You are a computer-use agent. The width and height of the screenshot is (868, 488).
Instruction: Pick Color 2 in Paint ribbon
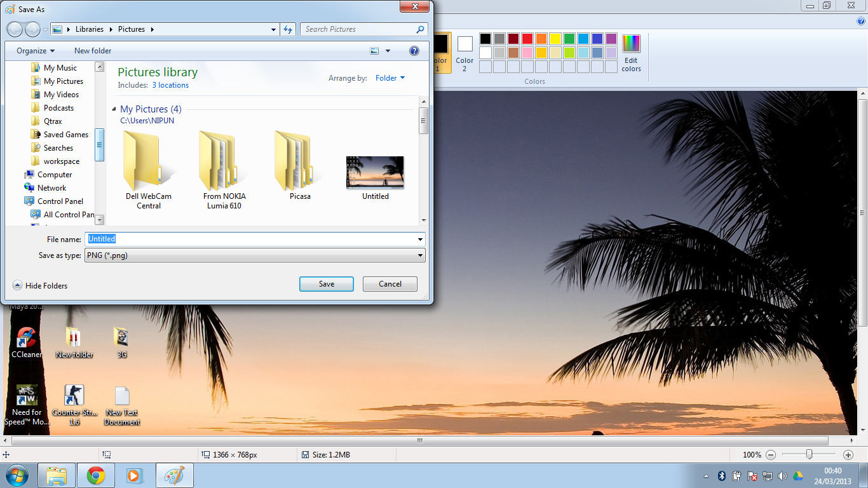[x=465, y=52]
